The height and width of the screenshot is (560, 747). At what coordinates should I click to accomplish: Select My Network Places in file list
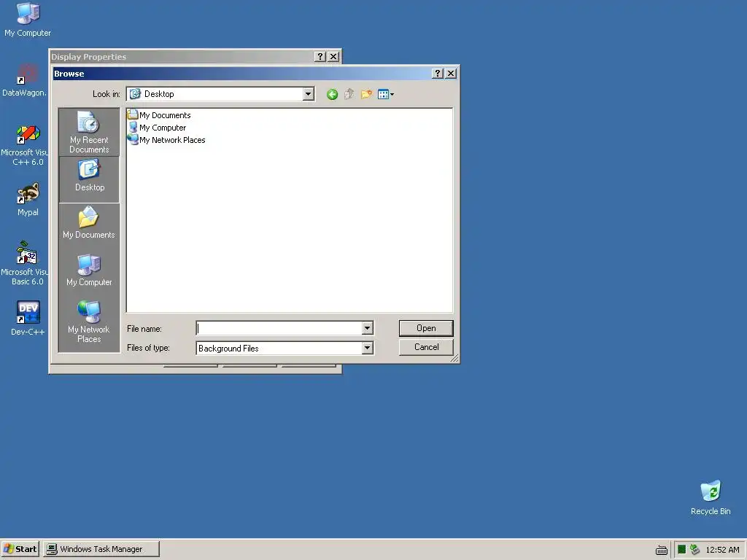click(x=167, y=139)
